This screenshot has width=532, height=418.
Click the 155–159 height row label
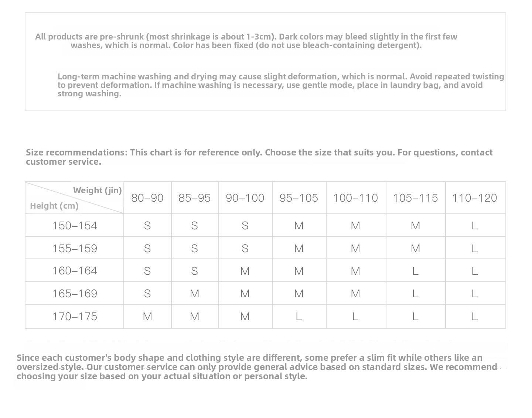coord(75,249)
